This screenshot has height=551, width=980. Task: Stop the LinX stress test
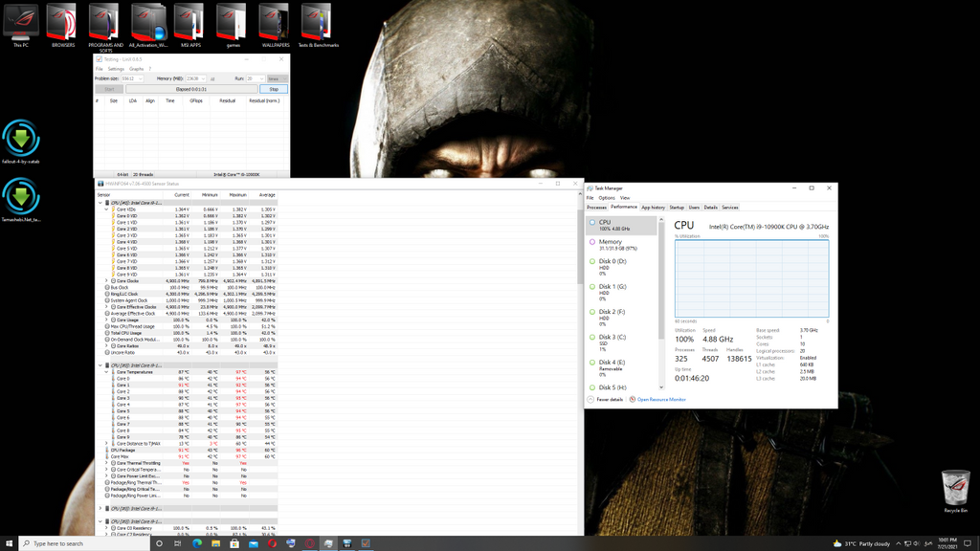[x=274, y=89]
